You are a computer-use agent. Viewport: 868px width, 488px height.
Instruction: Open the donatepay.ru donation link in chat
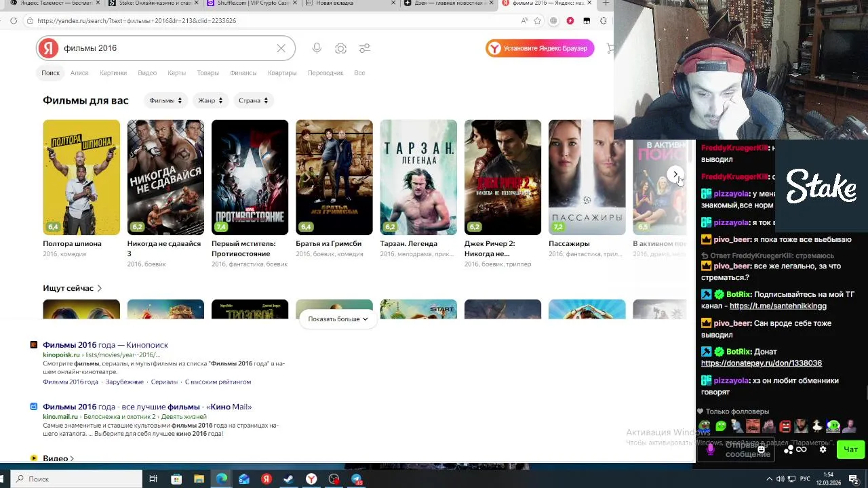pyautogui.click(x=762, y=363)
